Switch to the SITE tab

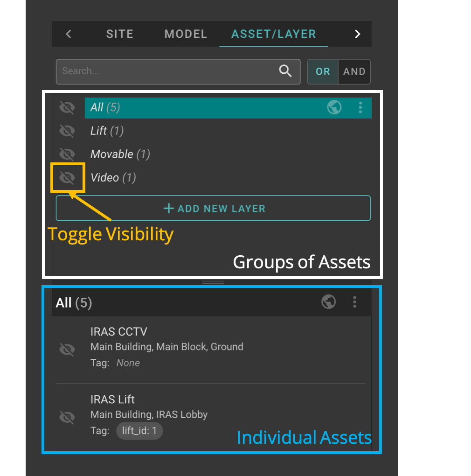120,34
